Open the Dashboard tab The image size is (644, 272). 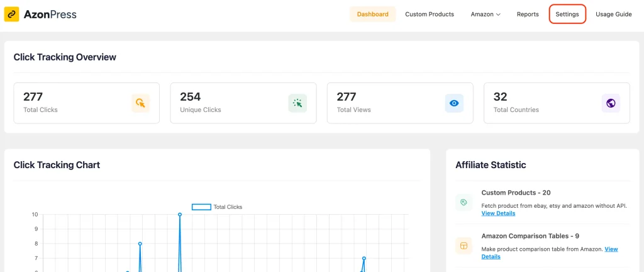coord(372,14)
